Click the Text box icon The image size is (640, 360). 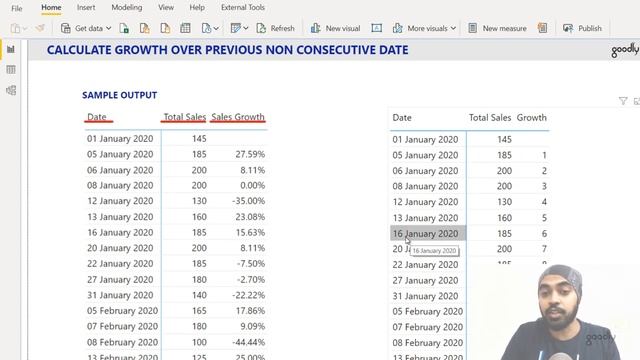376,28
